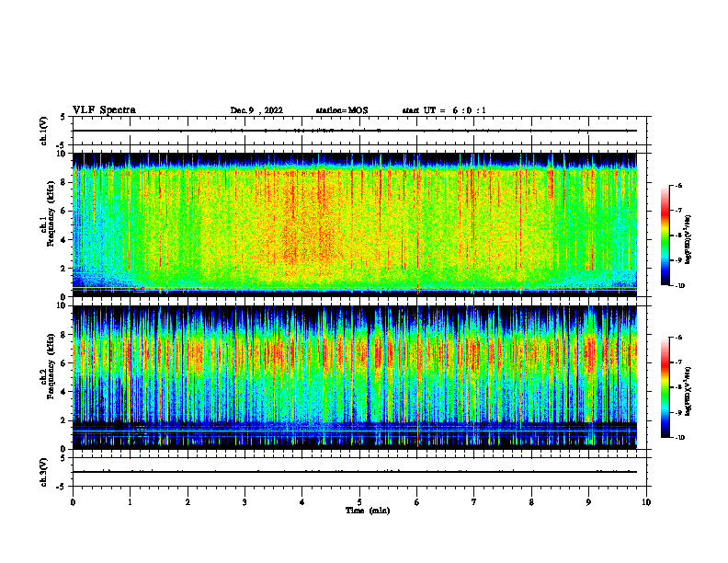Click the ch.3 voltage waveform trace panel

point(359,472)
